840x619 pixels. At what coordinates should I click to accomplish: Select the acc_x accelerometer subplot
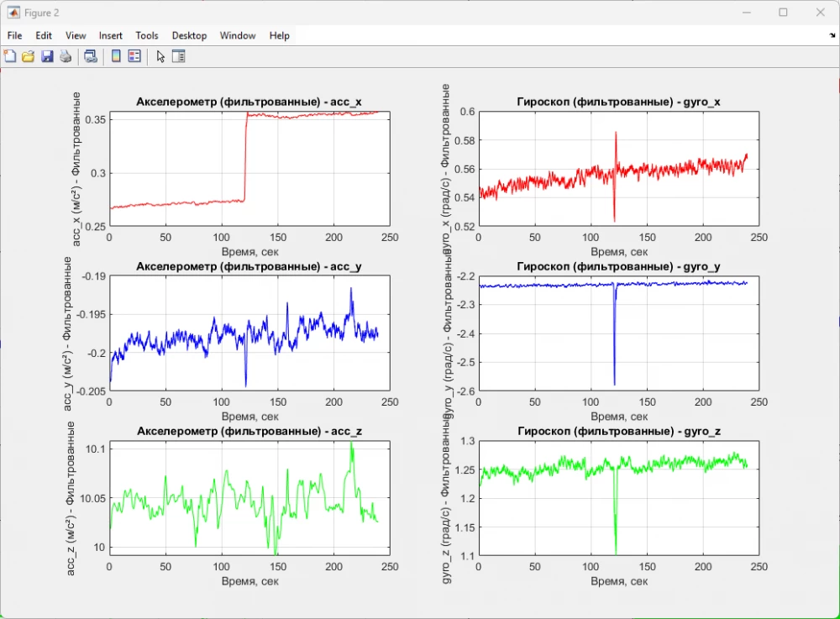(x=248, y=168)
